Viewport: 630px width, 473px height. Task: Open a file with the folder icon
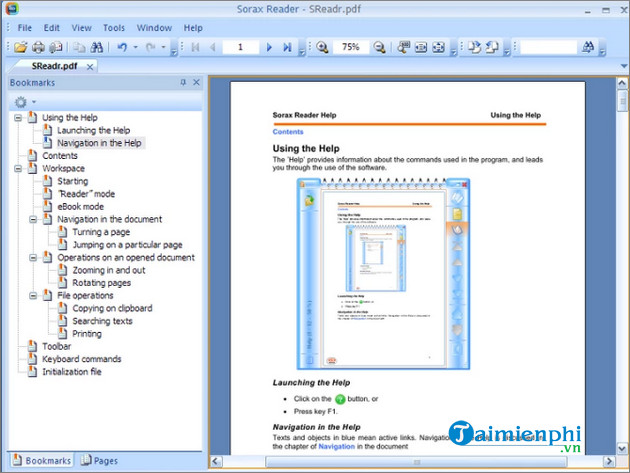coord(20,47)
